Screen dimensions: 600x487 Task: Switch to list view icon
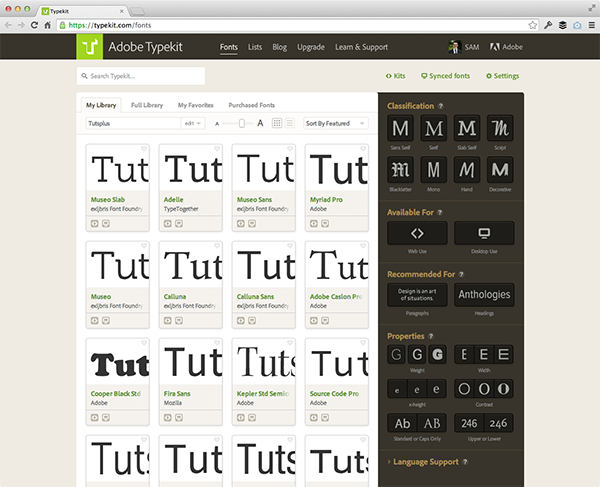point(290,123)
